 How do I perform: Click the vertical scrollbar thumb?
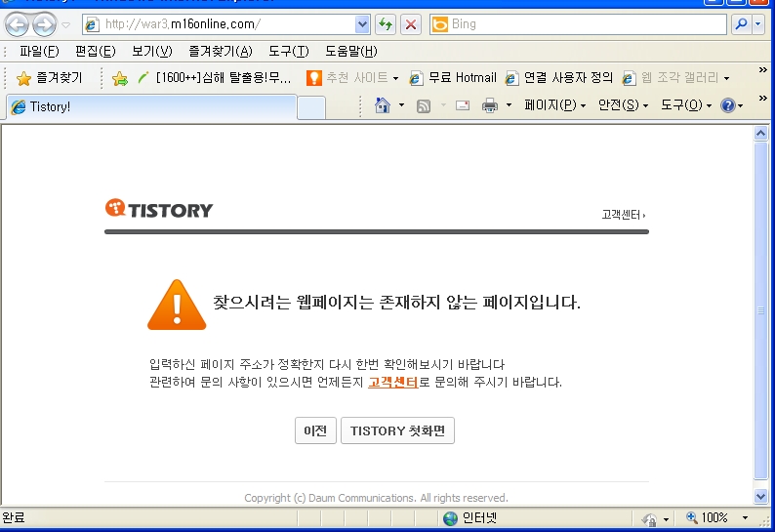(x=760, y=310)
